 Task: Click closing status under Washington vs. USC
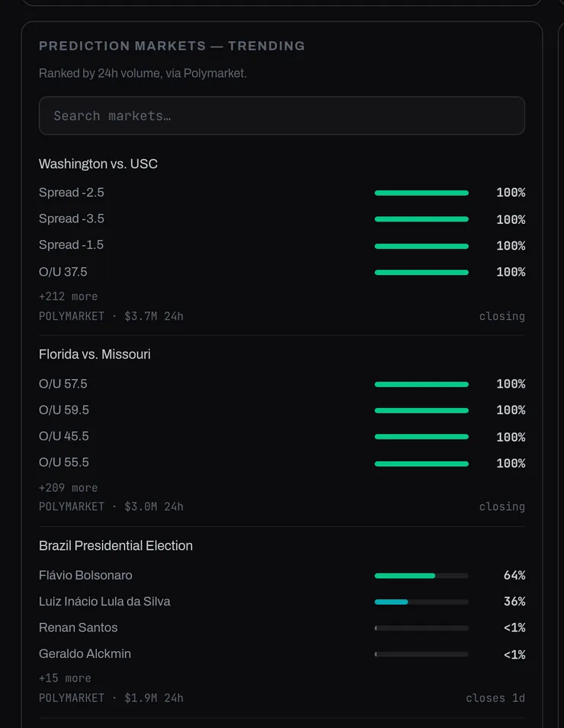click(502, 316)
